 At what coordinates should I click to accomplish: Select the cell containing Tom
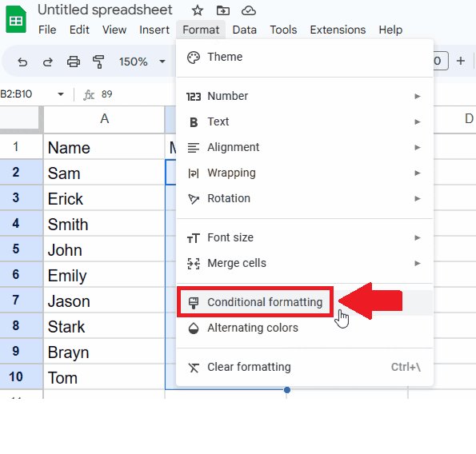pyautogui.click(x=104, y=377)
